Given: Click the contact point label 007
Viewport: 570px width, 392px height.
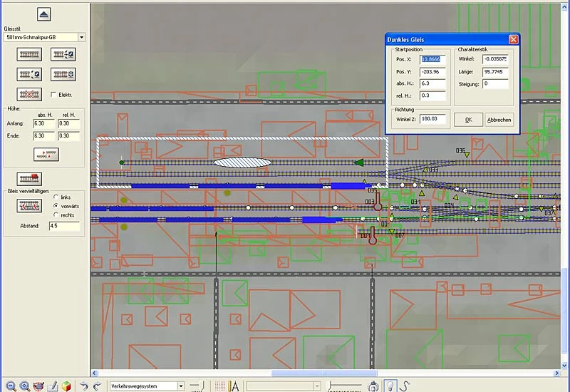Looking at the screenshot, I should click(x=400, y=235).
